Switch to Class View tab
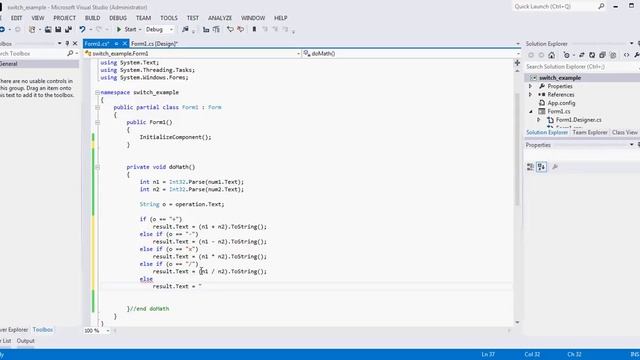The width and height of the screenshot is (640, 360). point(625,132)
